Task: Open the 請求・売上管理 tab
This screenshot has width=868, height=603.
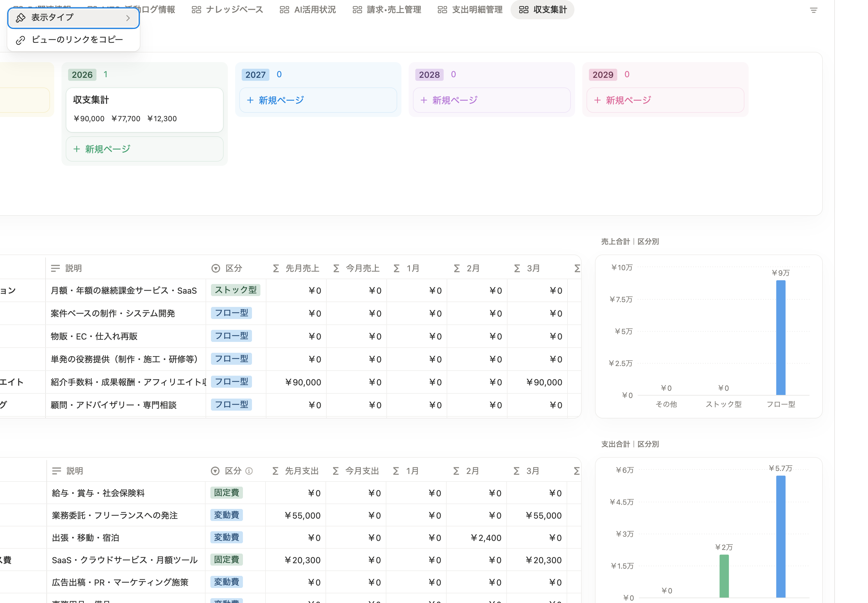Action: [387, 9]
